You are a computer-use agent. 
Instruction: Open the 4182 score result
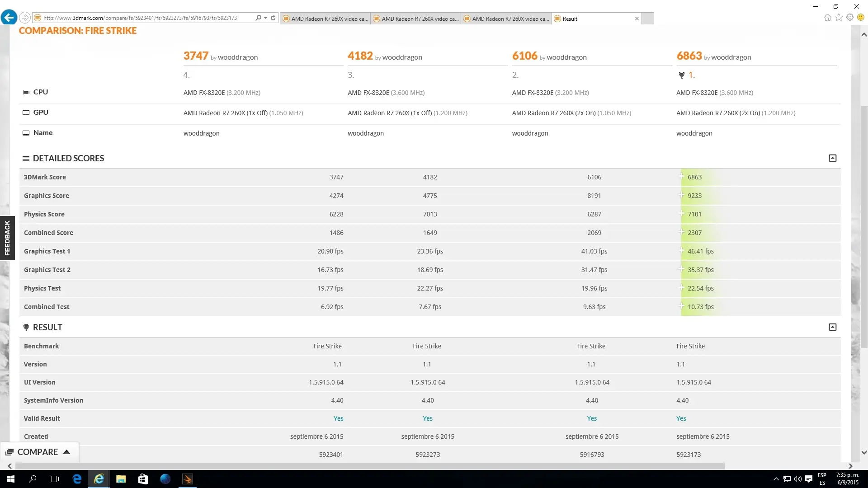(x=360, y=56)
